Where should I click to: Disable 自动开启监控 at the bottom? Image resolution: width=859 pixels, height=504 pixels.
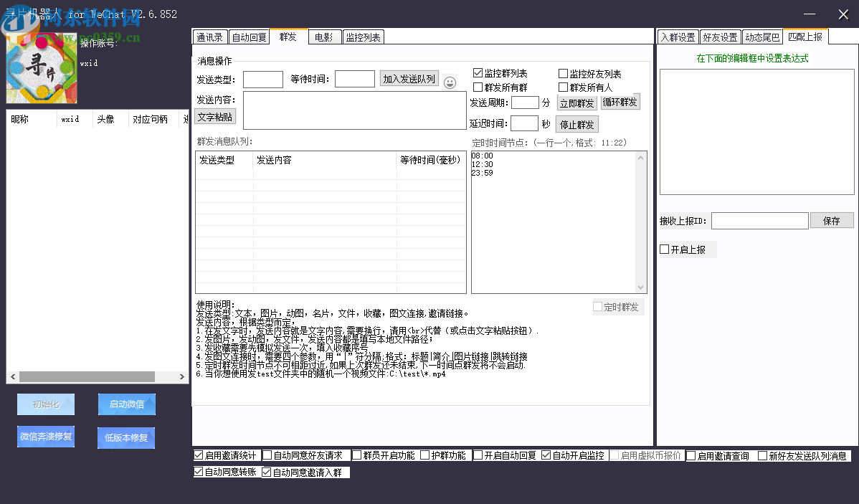pyautogui.click(x=545, y=455)
